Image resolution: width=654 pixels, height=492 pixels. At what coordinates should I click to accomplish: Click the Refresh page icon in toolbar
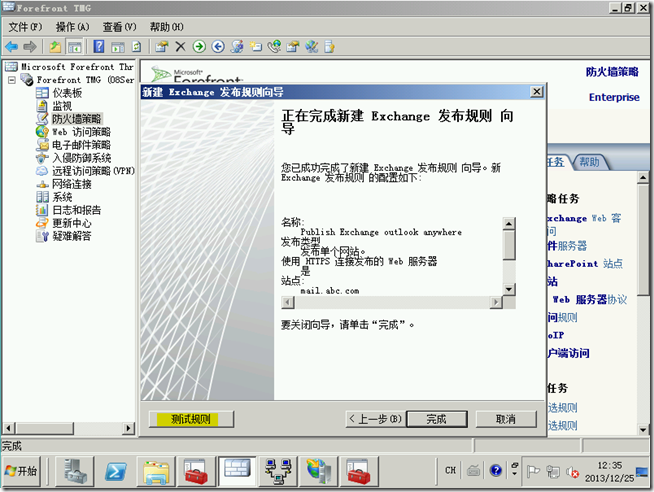coord(136,46)
